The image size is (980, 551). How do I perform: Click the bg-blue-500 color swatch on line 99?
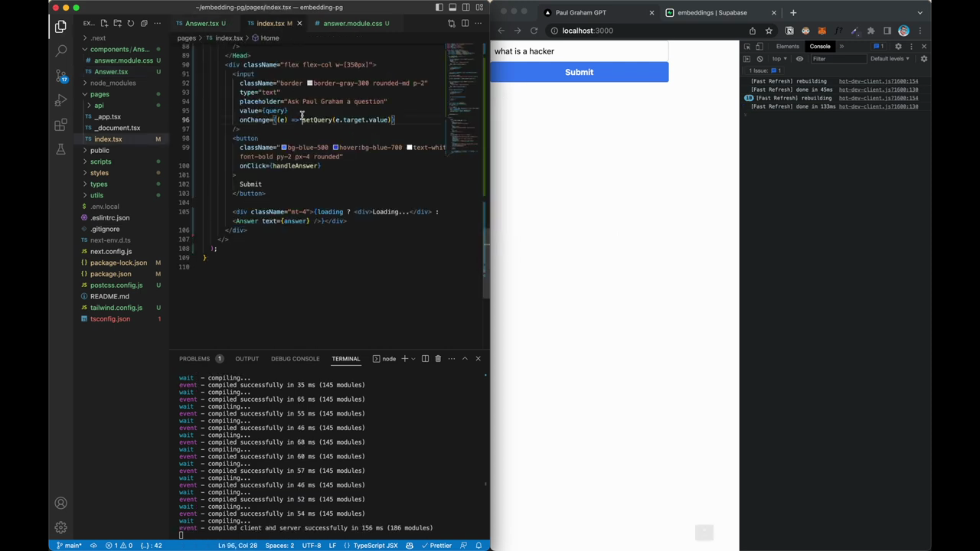click(284, 147)
